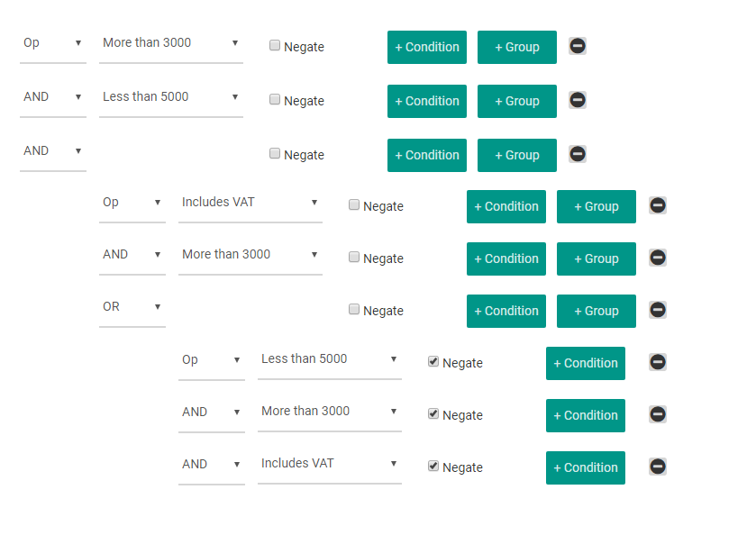Image resolution: width=756 pixels, height=544 pixels.
Task: Click remove icon on last 'Includes VAT' row
Action: click(x=657, y=467)
